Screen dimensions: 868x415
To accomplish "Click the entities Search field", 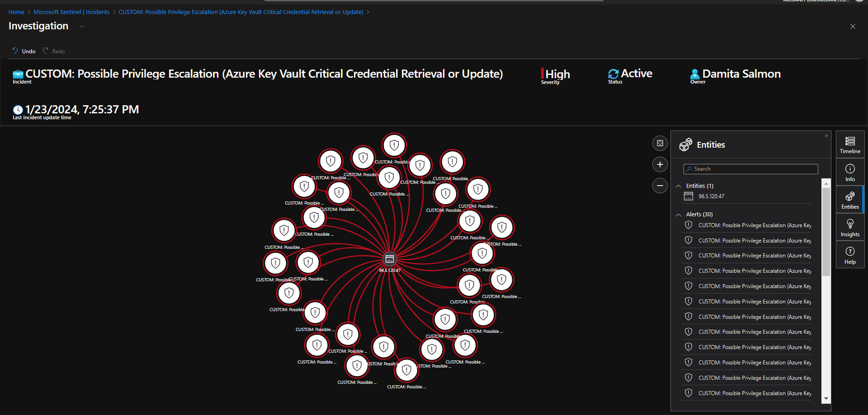I will (x=750, y=169).
